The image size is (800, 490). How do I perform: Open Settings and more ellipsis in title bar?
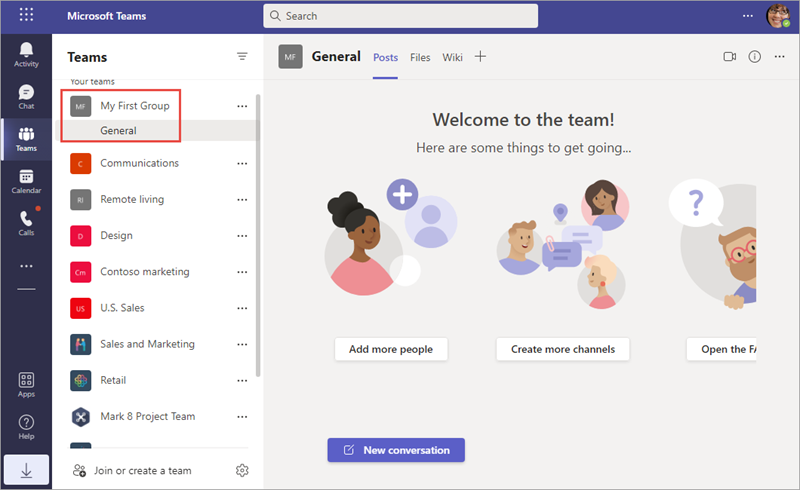coord(747,16)
